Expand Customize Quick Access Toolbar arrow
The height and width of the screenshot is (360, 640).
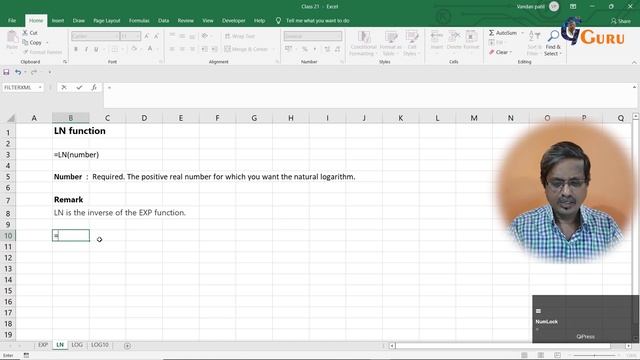(x=50, y=72)
